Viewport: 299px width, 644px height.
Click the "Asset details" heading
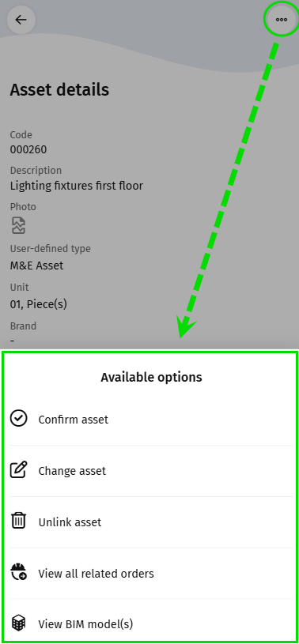coord(59,89)
